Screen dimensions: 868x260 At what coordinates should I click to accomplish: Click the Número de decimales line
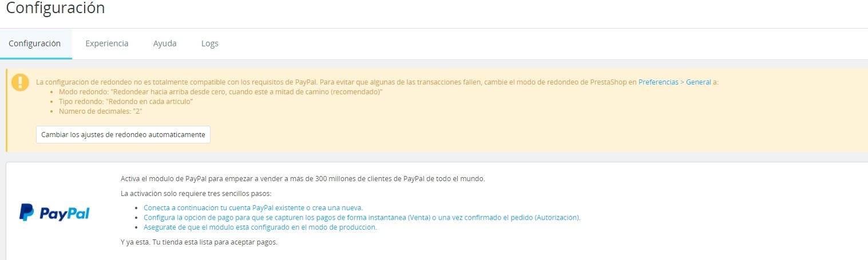(101, 111)
